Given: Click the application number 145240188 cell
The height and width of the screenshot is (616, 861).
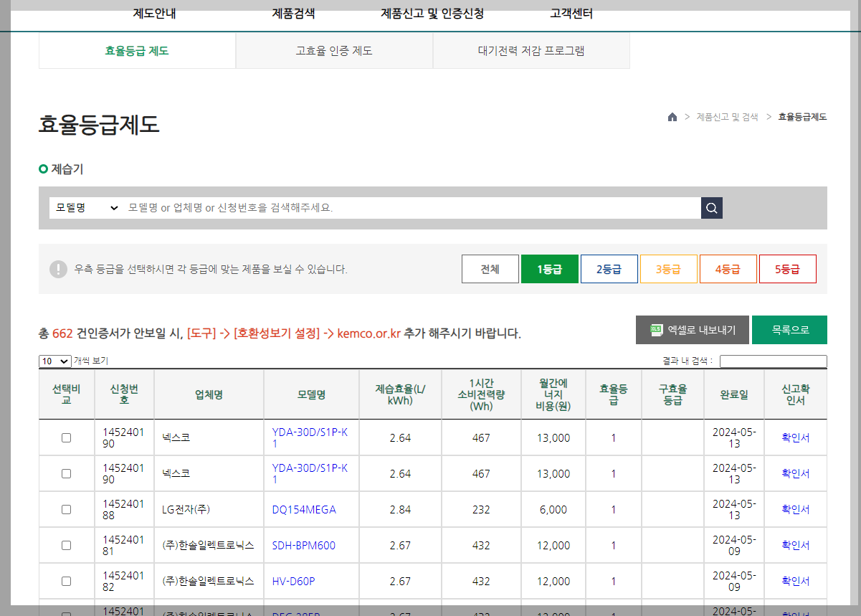Looking at the screenshot, I should 124,509.
